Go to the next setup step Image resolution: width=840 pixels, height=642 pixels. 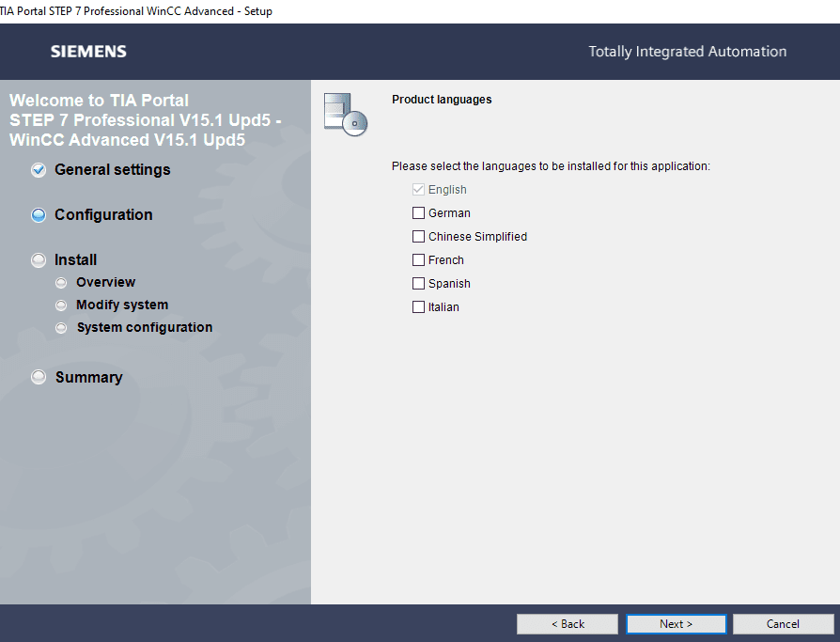(x=677, y=624)
